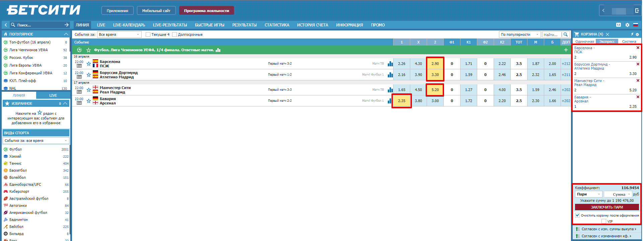Tick the Долгосрочные checkbox
Viewport: 644px width, 241px height.
click(174, 34)
